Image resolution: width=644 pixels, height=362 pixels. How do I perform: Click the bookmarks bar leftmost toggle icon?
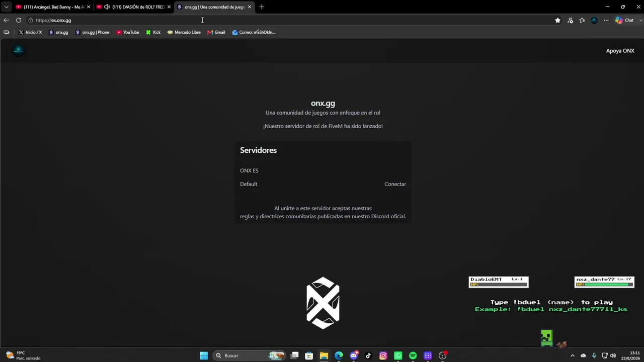tap(6, 32)
